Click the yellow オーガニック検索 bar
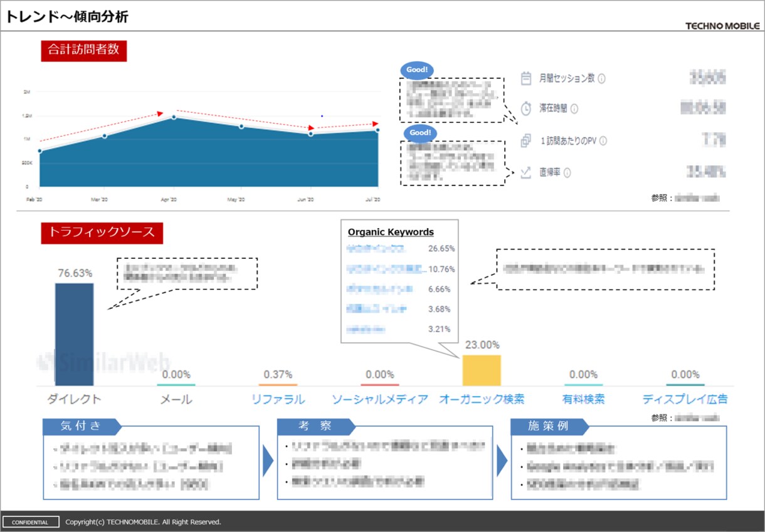This screenshot has height=532, width=765. [x=482, y=370]
